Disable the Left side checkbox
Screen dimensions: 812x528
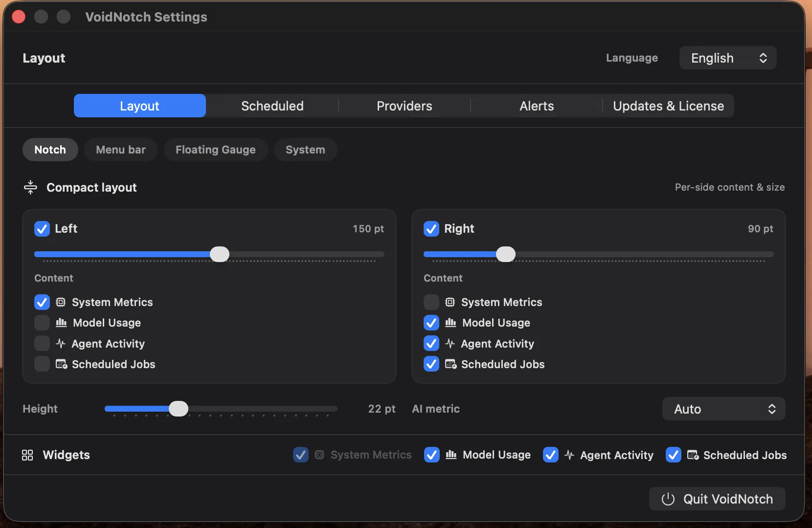[x=42, y=229]
